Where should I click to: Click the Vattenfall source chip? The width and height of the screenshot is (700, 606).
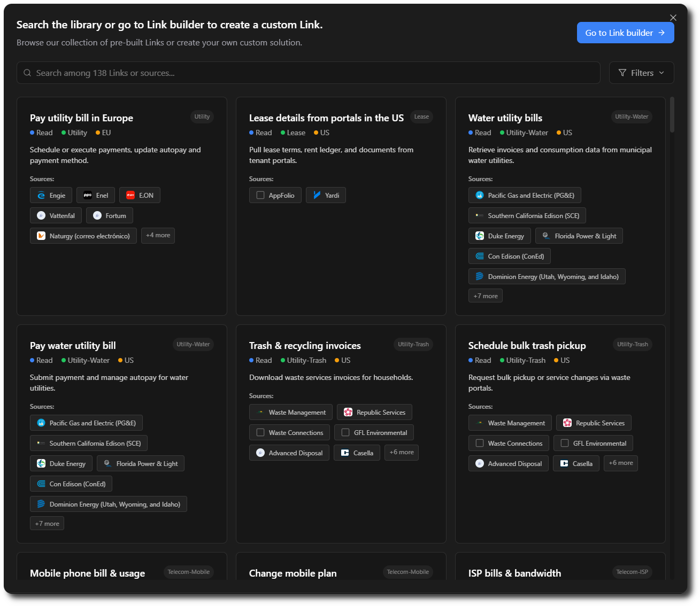(56, 216)
